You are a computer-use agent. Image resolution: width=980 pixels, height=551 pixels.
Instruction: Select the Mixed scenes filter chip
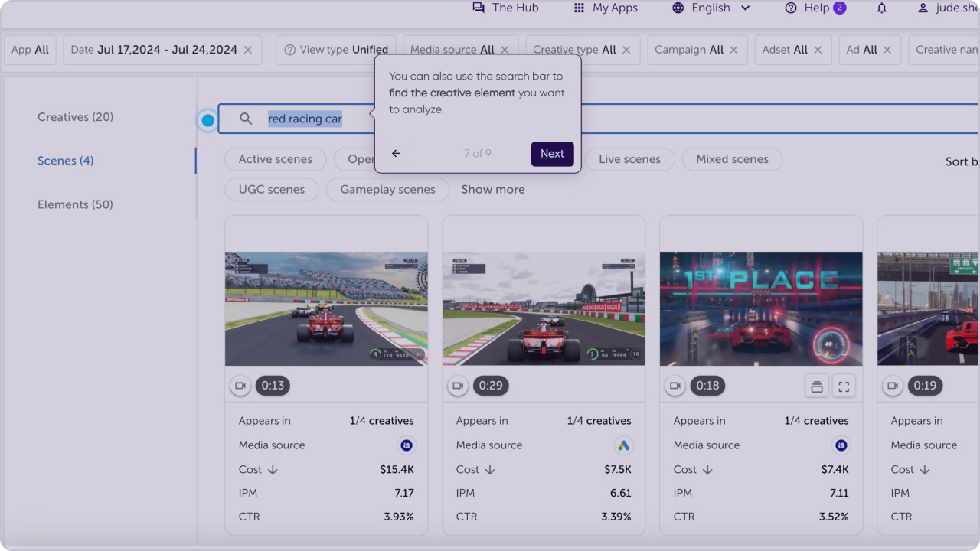pyautogui.click(x=732, y=159)
